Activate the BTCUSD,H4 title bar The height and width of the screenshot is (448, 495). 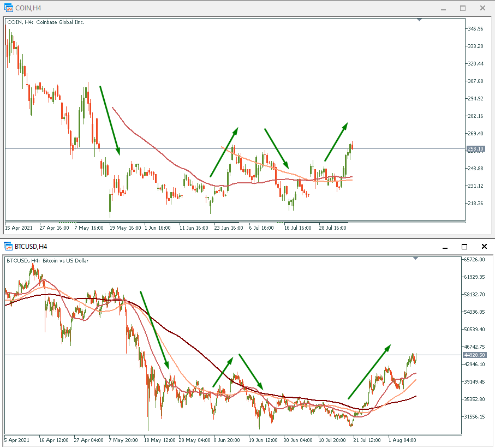(218, 246)
